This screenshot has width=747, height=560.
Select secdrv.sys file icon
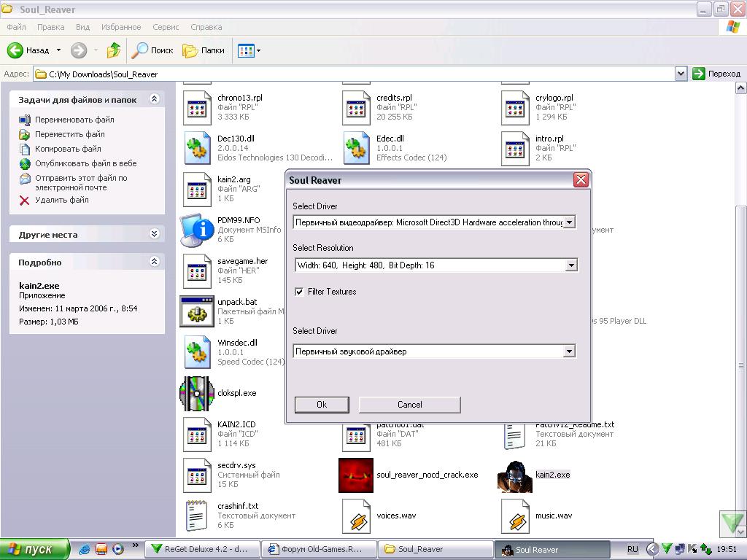pyautogui.click(x=197, y=475)
